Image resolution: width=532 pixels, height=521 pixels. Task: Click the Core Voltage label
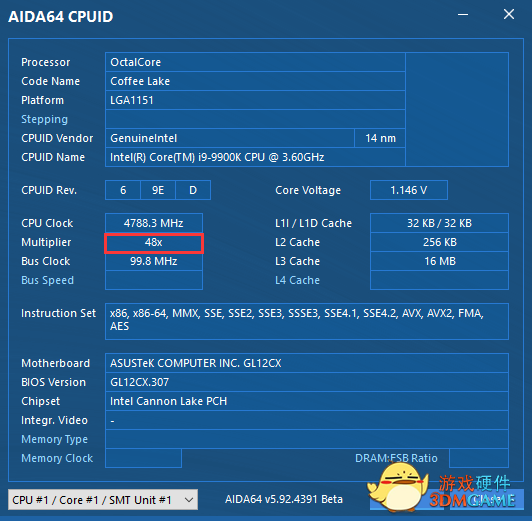point(308,190)
